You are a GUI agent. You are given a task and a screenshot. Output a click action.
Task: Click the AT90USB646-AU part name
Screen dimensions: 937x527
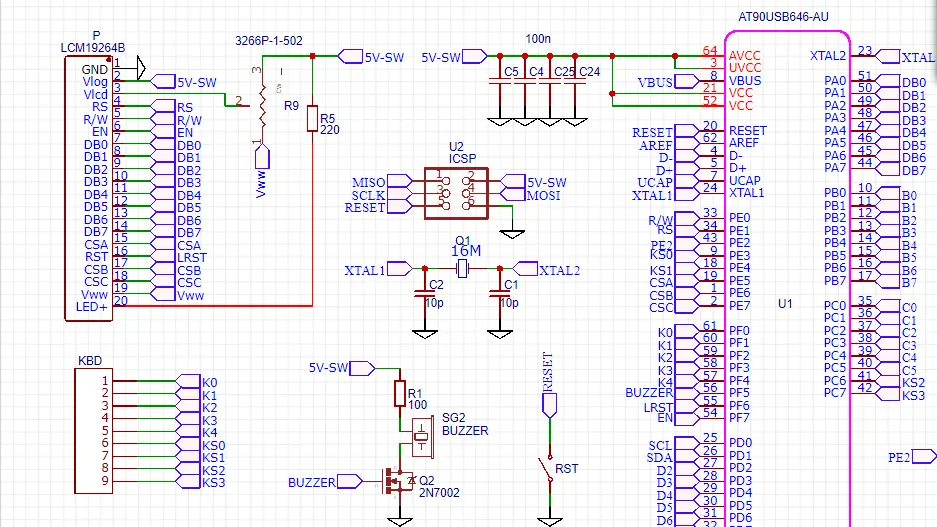[783, 17]
